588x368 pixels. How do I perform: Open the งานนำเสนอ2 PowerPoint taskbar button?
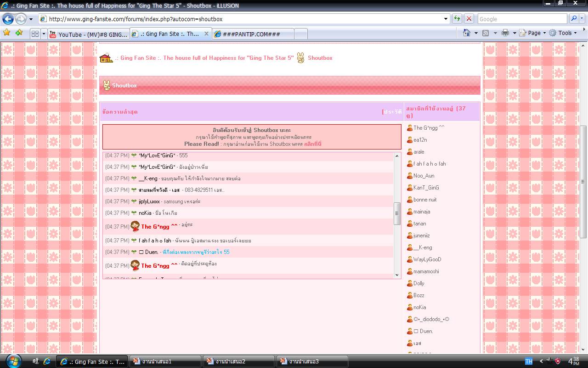point(238,362)
